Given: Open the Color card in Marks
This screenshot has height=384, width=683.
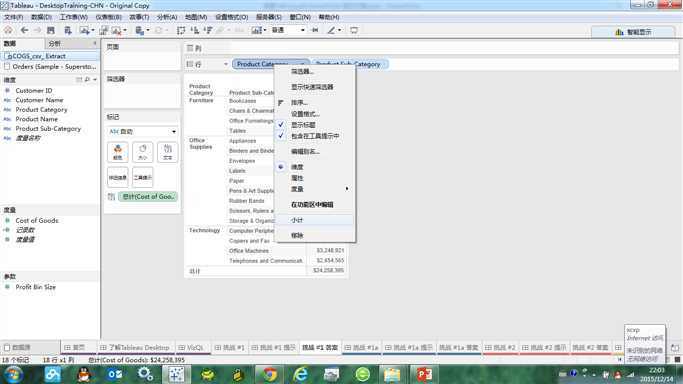Looking at the screenshot, I should coord(118,152).
